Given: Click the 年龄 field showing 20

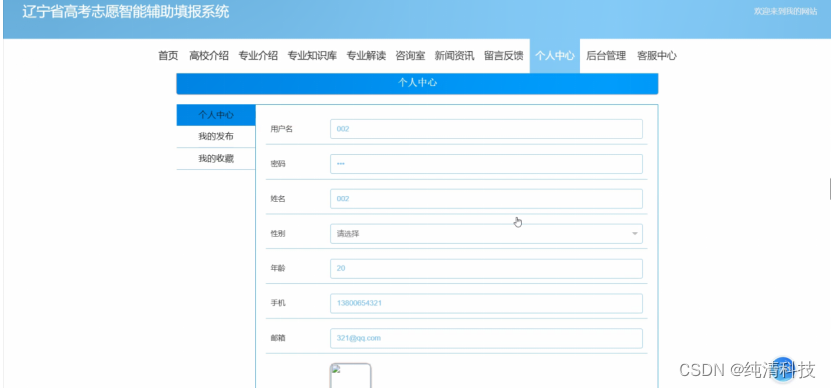Looking at the screenshot, I should (x=486, y=269).
